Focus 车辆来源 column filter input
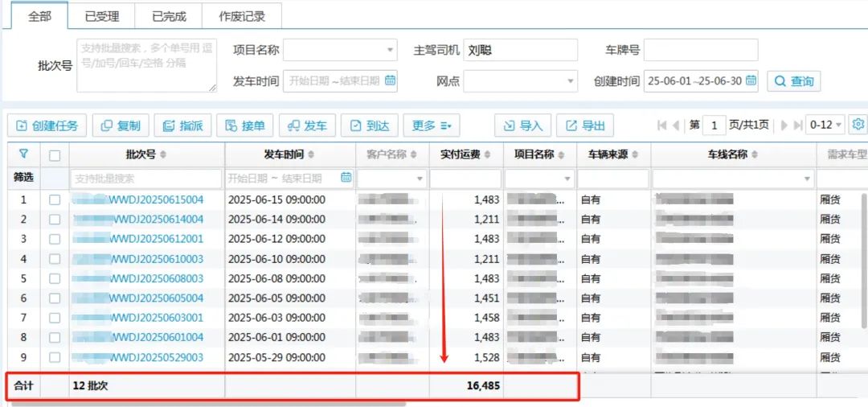Screen dimensions: 868x407 click(x=613, y=179)
